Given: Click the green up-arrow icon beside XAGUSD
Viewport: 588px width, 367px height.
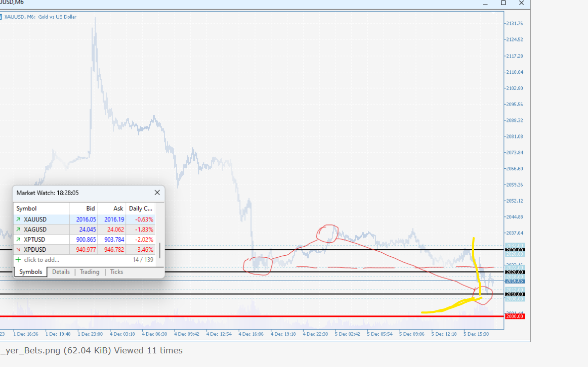Looking at the screenshot, I should (x=18, y=229).
